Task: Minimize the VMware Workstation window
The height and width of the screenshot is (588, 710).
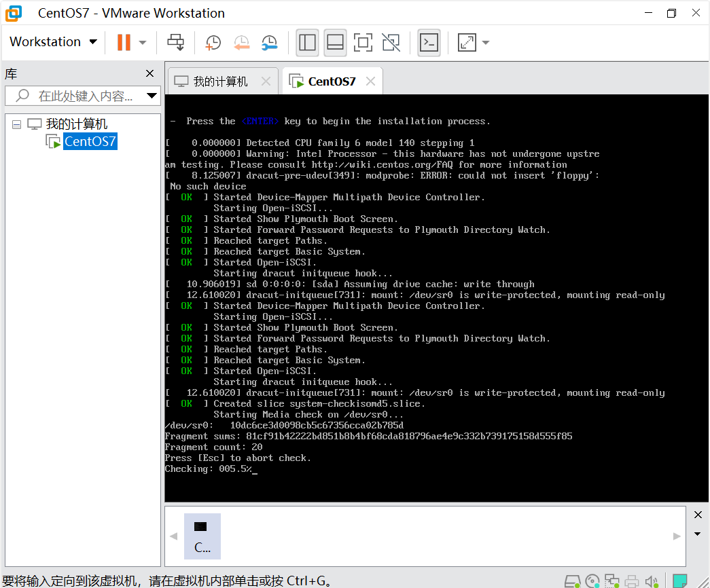Action: 648,13
